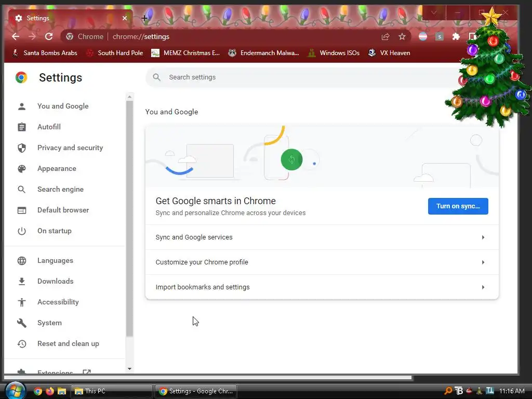Image resolution: width=532 pixels, height=399 pixels.
Task: Open Privacy and security settings
Action: 70,148
